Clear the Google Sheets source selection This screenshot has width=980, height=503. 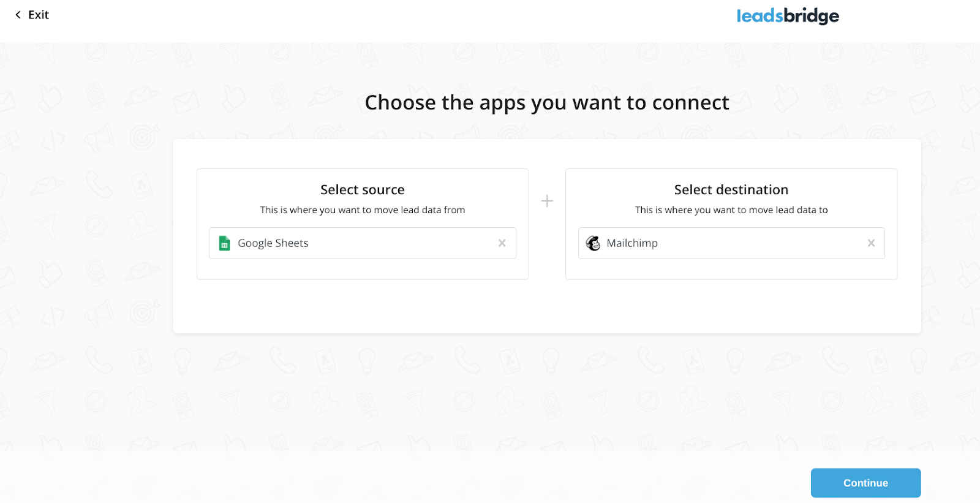[502, 243]
